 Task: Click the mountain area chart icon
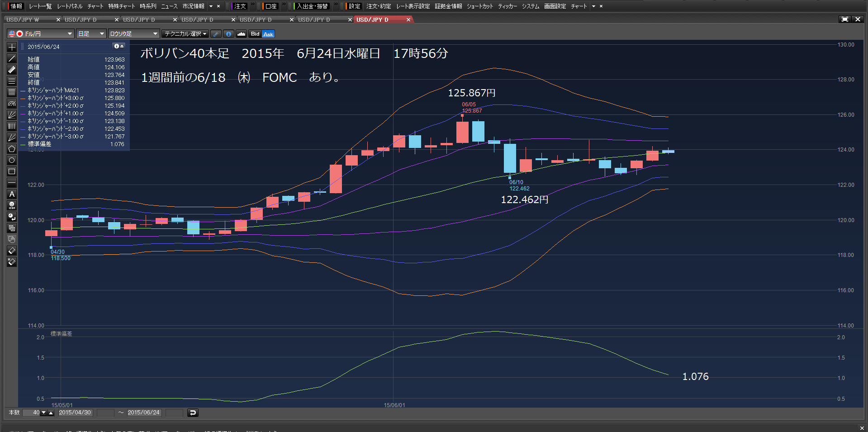tap(241, 34)
